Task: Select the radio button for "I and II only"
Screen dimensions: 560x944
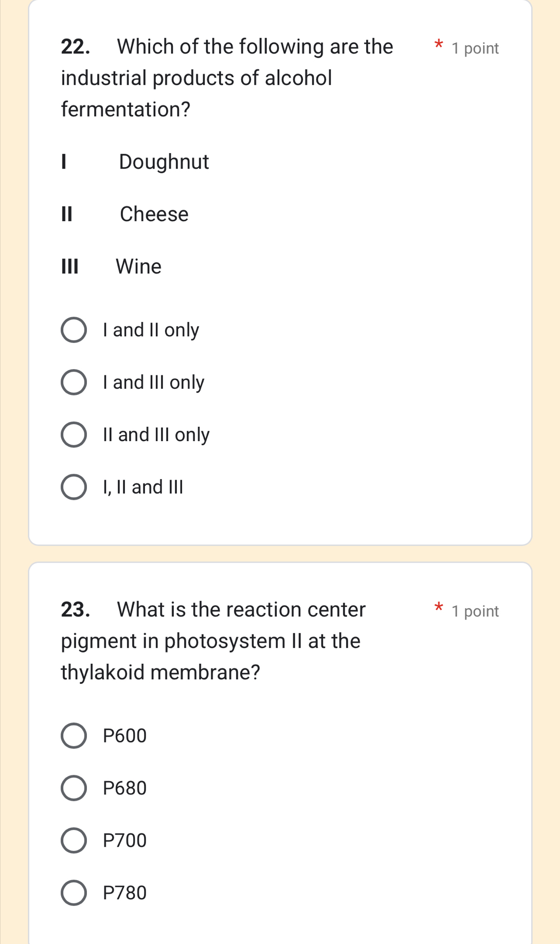Action: click(74, 330)
